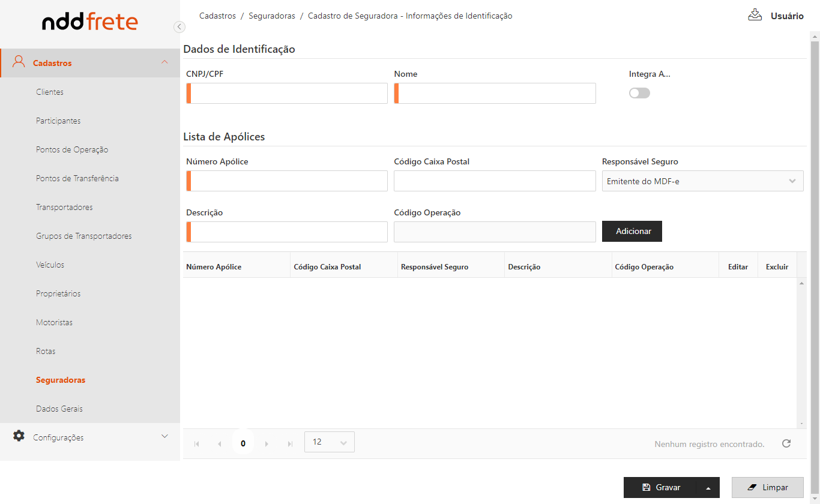820x504 pixels.
Task: Go to first page pagination icon
Action: (x=197, y=444)
